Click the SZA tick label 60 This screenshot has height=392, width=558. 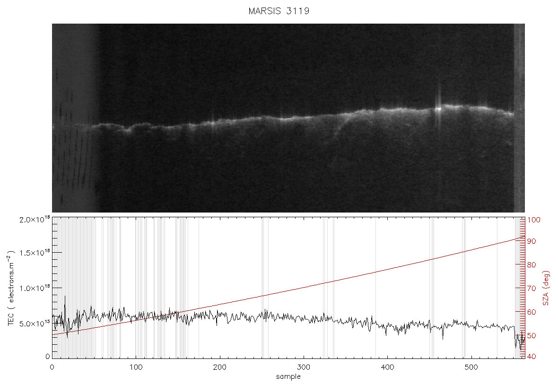pyautogui.click(x=532, y=312)
